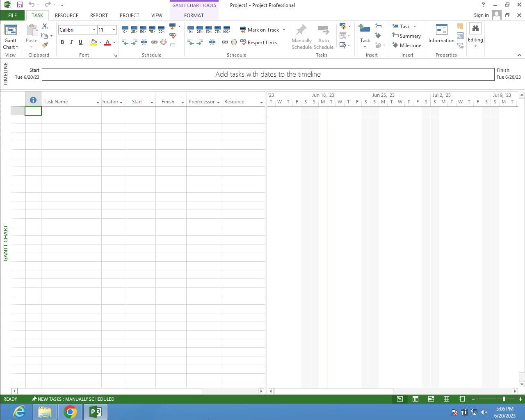Toggle italic formatting
This screenshot has height=420, width=525.
71,42
